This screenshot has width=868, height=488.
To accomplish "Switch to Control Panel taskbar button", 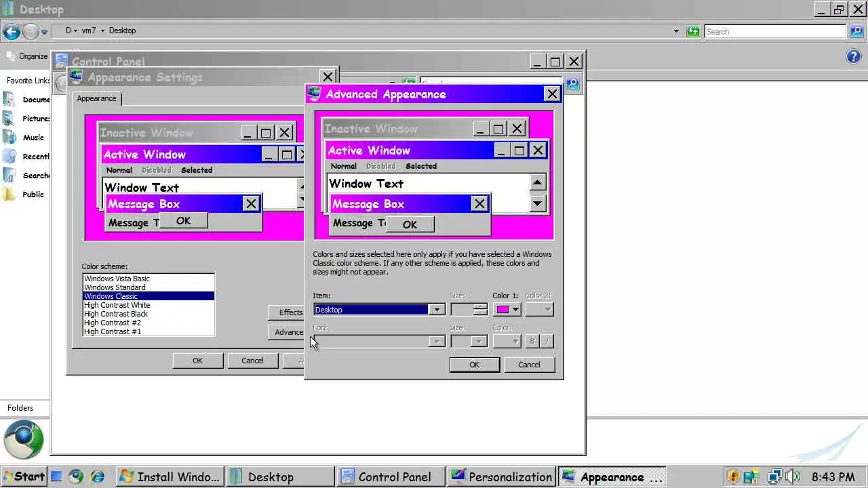I will 391,476.
